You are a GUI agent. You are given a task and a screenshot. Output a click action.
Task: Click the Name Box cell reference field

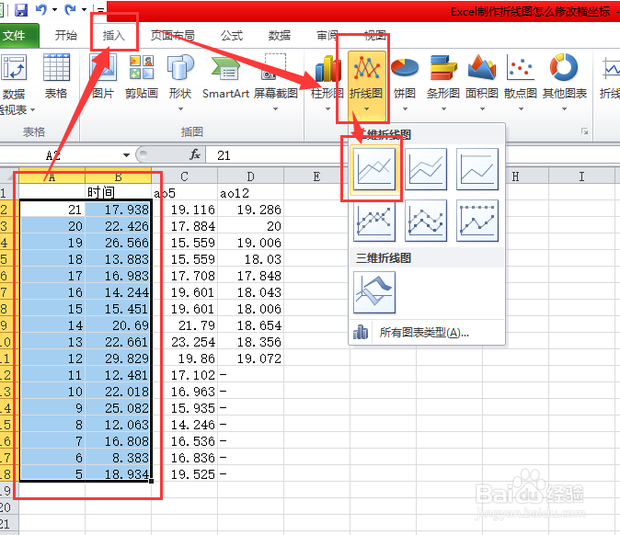[59, 155]
